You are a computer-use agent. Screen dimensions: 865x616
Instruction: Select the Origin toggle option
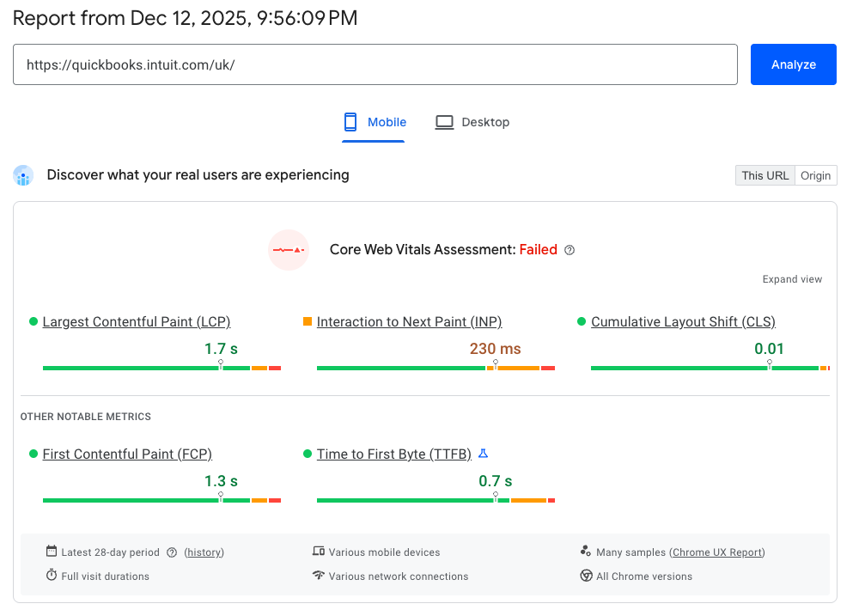pyautogui.click(x=815, y=175)
